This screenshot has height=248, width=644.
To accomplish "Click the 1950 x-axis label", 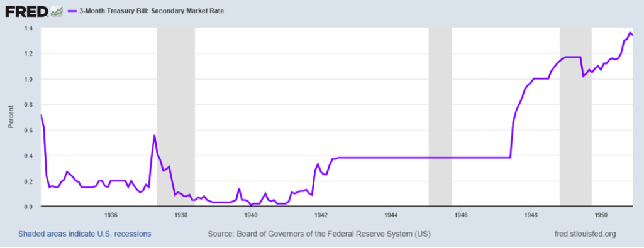I will [x=601, y=215].
